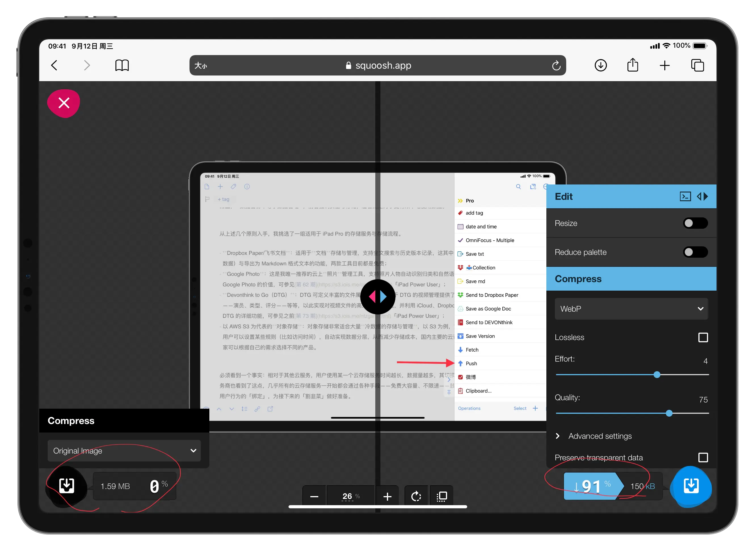
Task: Rotate the image
Action: coord(416,497)
